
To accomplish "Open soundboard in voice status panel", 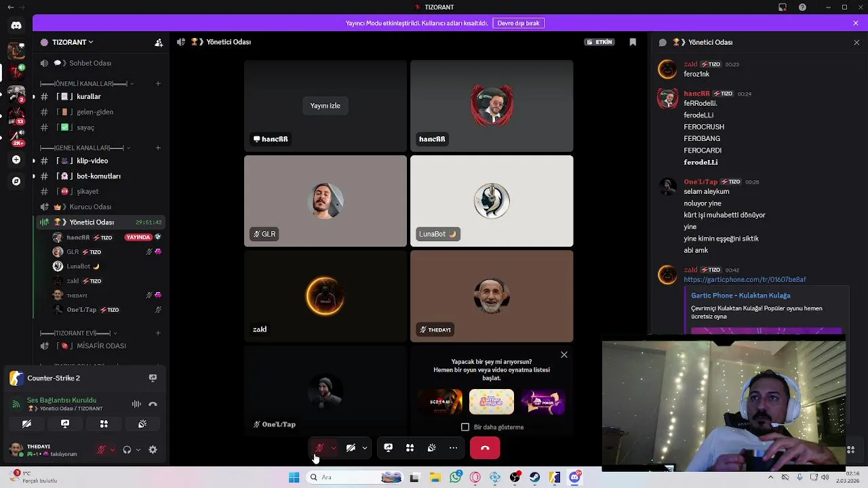I will point(142,424).
